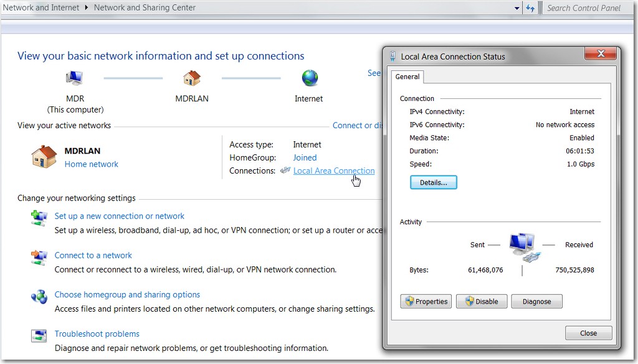The width and height of the screenshot is (638, 364).
Task: Open the Local Area Connection link
Action: point(334,170)
